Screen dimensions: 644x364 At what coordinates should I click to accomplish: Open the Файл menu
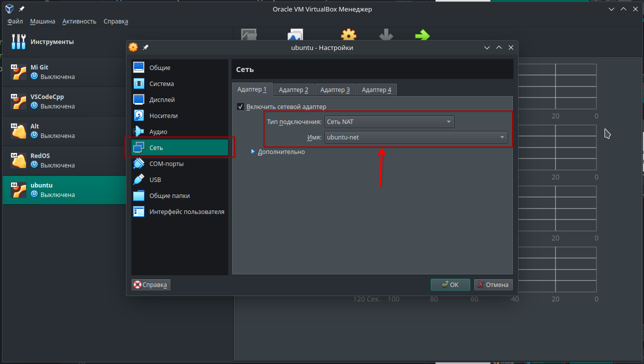[15, 21]
